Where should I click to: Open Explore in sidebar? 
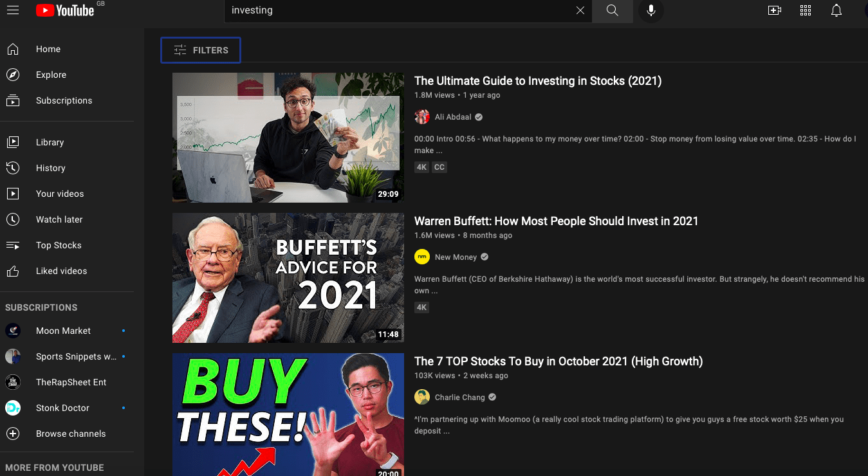[67, 75]
